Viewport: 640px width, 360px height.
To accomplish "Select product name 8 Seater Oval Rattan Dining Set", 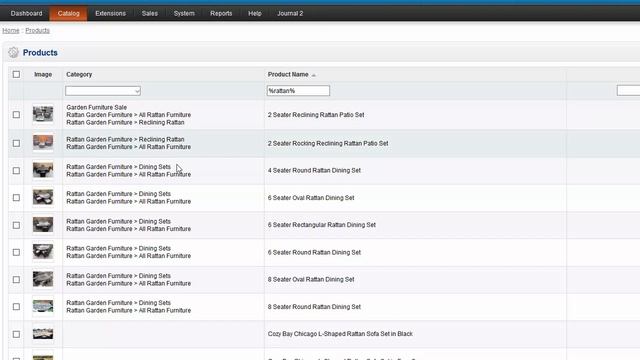I will 311,280.
